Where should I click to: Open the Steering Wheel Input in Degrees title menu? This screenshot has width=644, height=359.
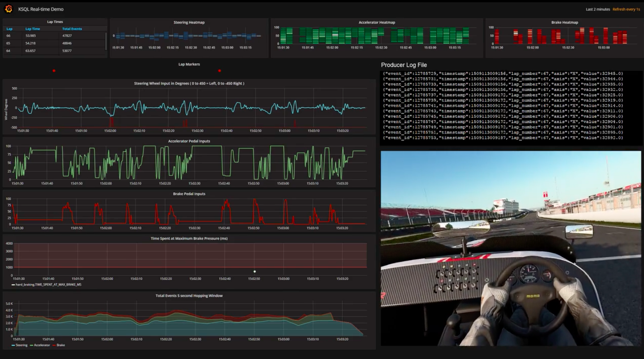(x=189, y=83)
